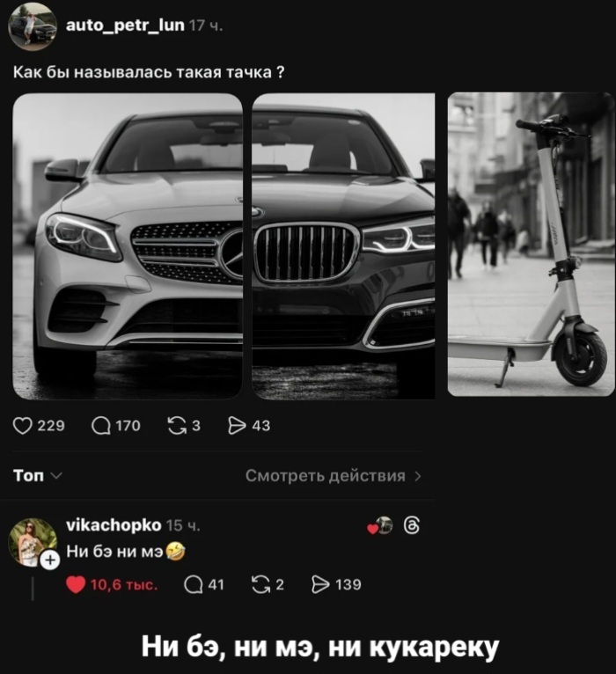This screenshot has width=616, height=674.
Task: Share vikachopko's reply via send icon
Action: coord(320,584)
